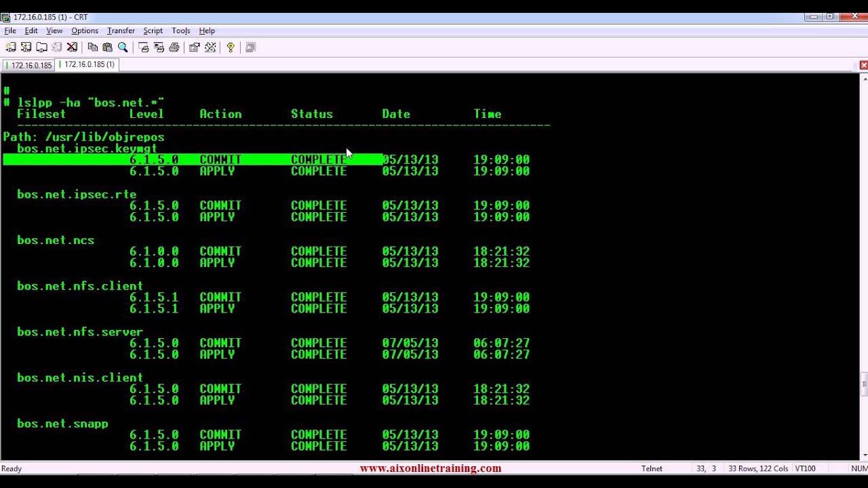The width and height of the screenshot is (868, 488).
Task: Click the 'Status' column header
Action: coord(312,114)
